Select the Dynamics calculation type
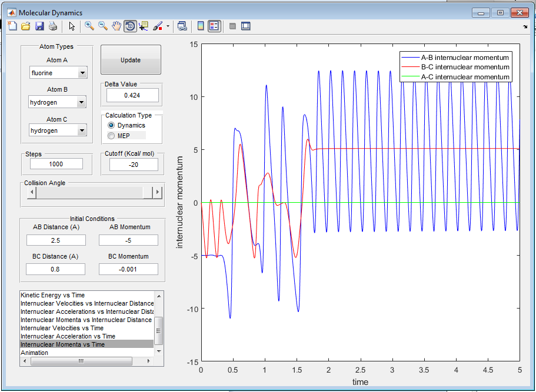 tap(111, 126)
